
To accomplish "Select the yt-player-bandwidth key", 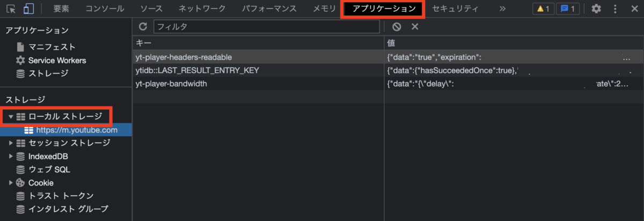I will click(x=171, y=84).
